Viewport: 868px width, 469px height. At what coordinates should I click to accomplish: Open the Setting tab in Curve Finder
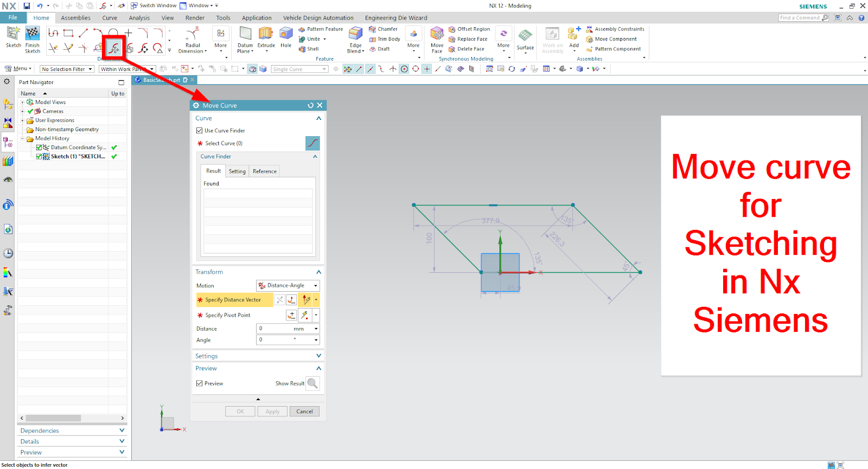(x=237, y=171)
